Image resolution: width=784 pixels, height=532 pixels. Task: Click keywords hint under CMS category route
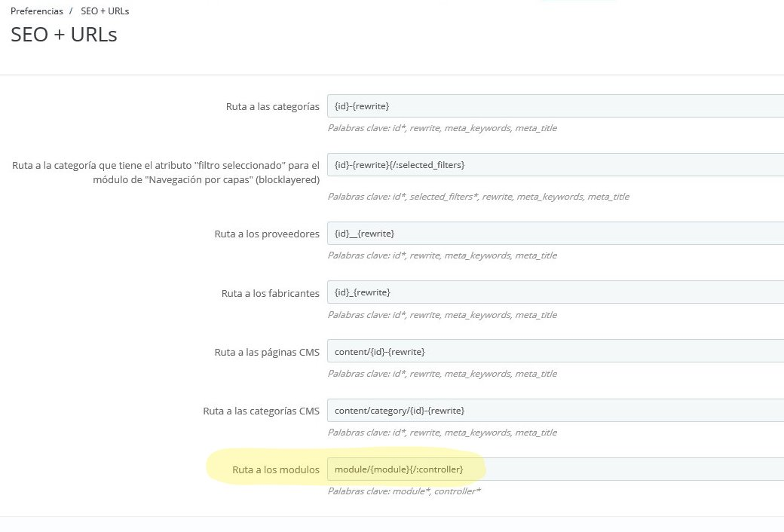pyautogui.click(x=442, y=433)
